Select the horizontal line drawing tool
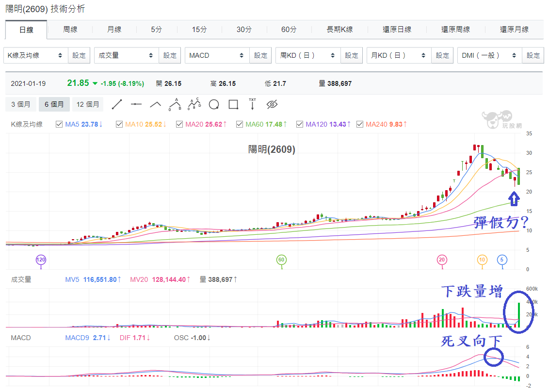 pyautogui.click(x=136, y=104)
